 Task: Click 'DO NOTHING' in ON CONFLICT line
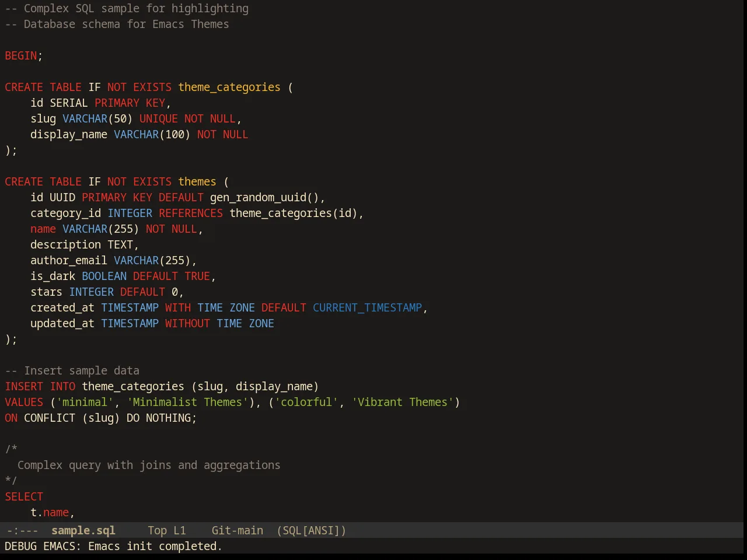159,418
